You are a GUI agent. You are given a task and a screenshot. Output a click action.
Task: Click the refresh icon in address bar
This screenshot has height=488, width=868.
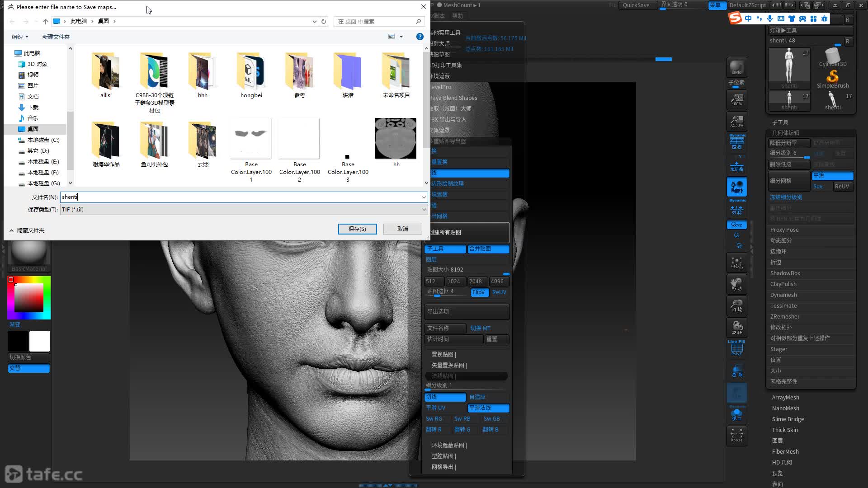(x=324, y=21)
